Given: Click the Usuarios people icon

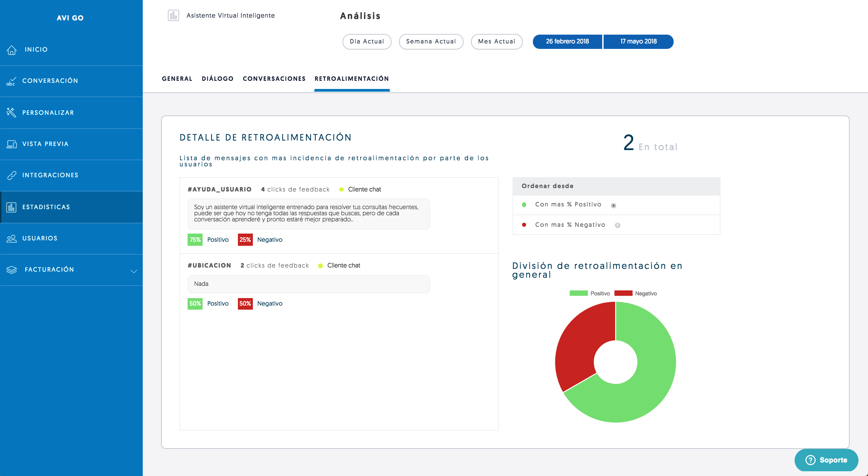Looking at the screenshot, I should [12, 238].
